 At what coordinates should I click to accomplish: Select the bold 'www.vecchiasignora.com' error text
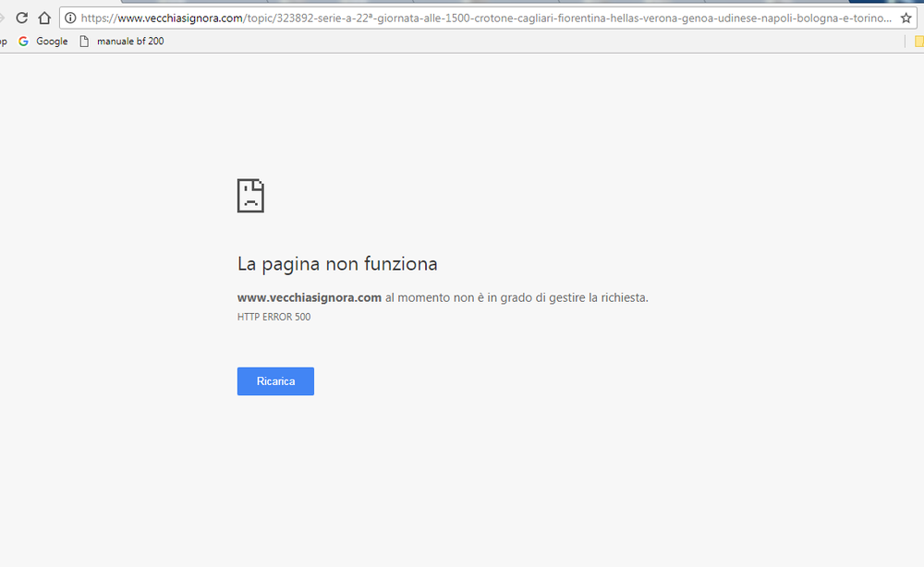(310, 298)
